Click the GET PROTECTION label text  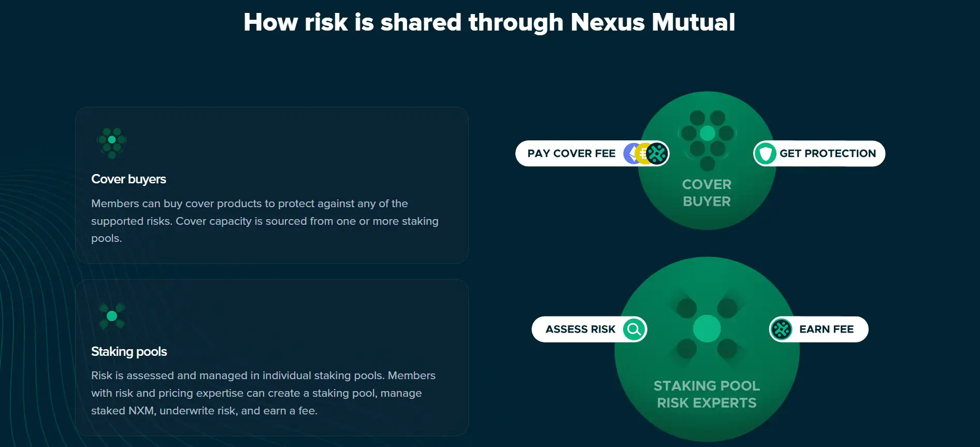pyautogui.click(x=827, y=153)
